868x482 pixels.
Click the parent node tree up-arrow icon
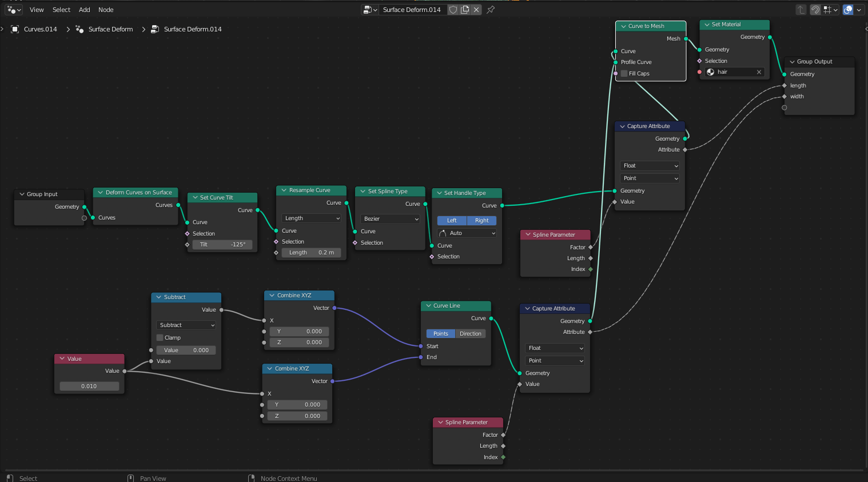[801, 9]
